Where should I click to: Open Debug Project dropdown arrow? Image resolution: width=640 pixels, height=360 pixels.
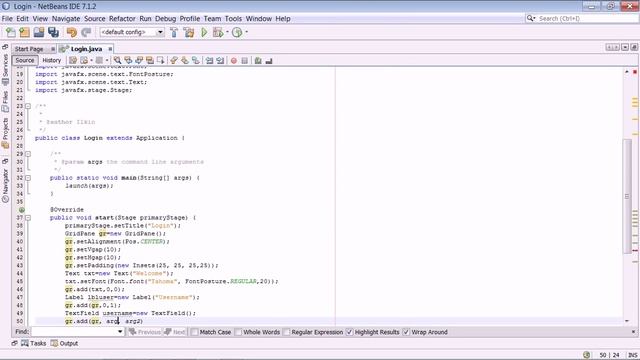[x=227, y=32]
